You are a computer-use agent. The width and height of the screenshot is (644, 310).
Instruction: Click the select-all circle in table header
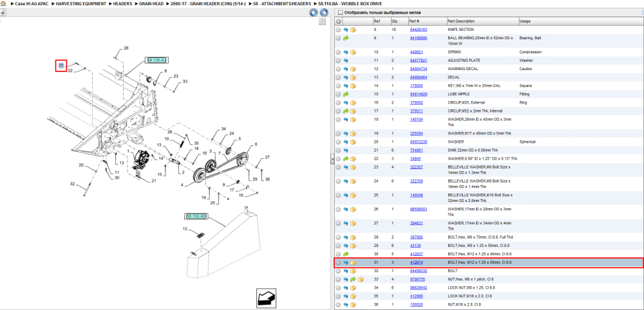pos(339,21)
